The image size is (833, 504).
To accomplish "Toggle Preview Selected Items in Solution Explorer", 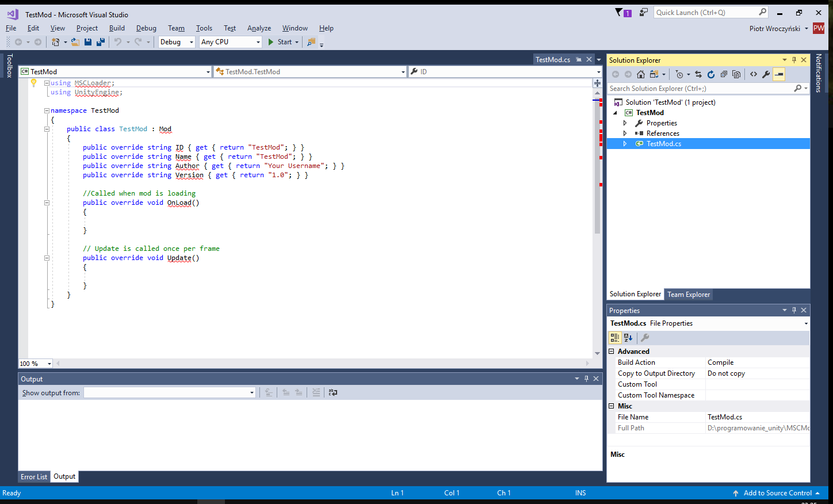I will 779,74.
